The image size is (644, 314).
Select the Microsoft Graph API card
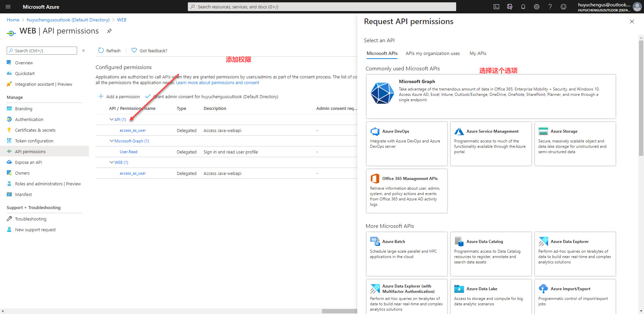491,97
